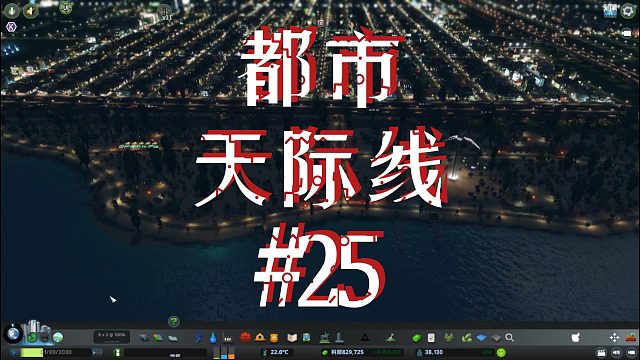640x360 pixels.
Task: Open the Fire Department helmet menu
Action: point(260,338)
